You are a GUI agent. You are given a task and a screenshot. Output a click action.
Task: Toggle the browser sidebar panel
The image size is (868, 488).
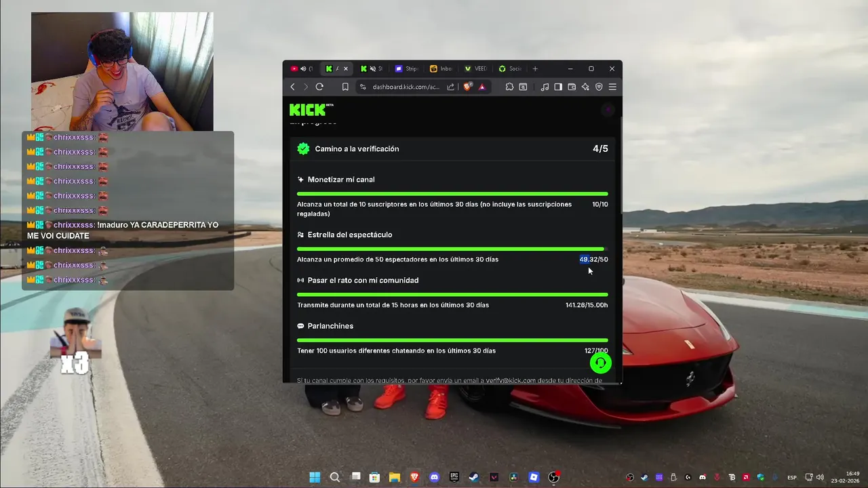click(558, 87)
